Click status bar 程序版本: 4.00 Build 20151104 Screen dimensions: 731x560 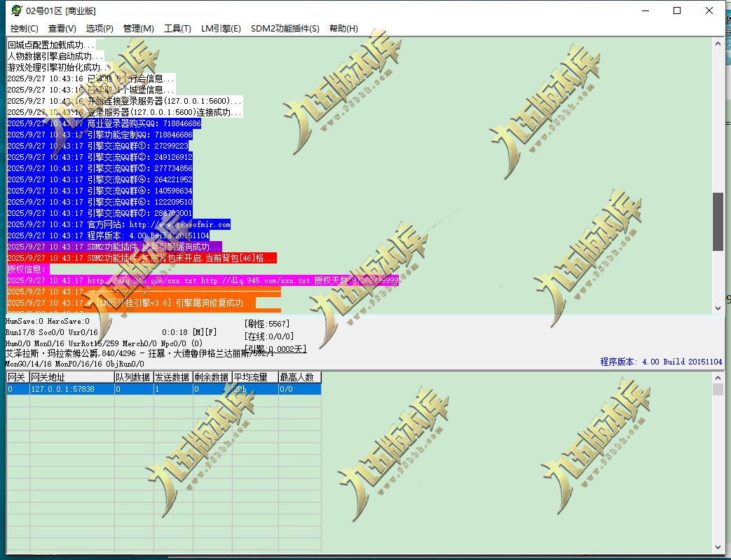click(x=661, y=362)
